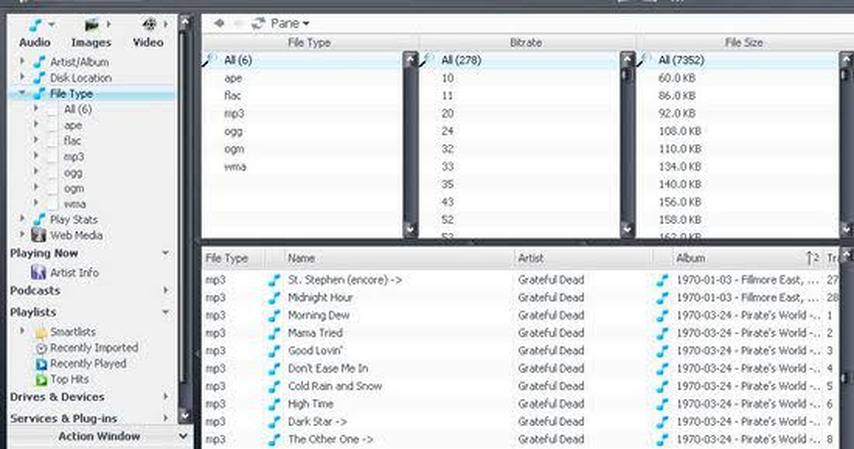Select All (278) in Bitrate pane

461,60
